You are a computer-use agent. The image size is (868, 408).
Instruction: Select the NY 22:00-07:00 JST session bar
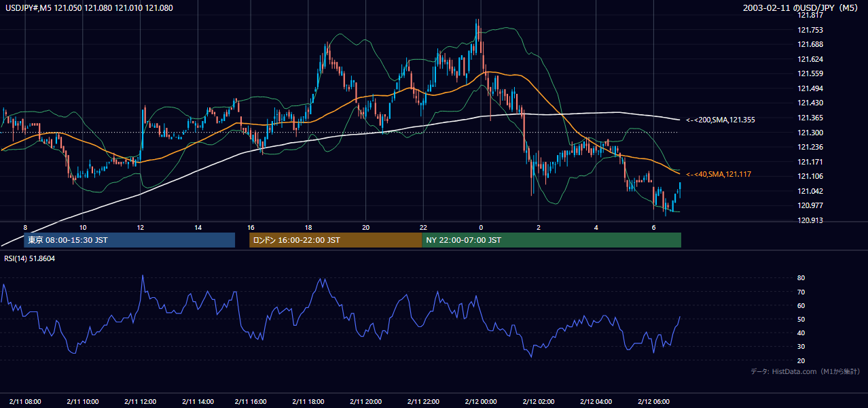click(x=551, y=240)
